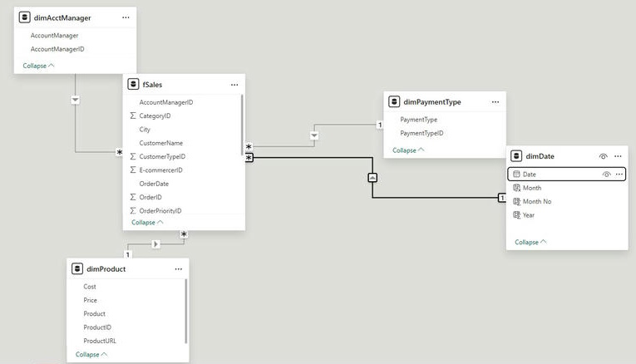The width and height of the screenshot is (636, 364).
Task: Select the dimAcctManager table title
Action: point(62,17)
